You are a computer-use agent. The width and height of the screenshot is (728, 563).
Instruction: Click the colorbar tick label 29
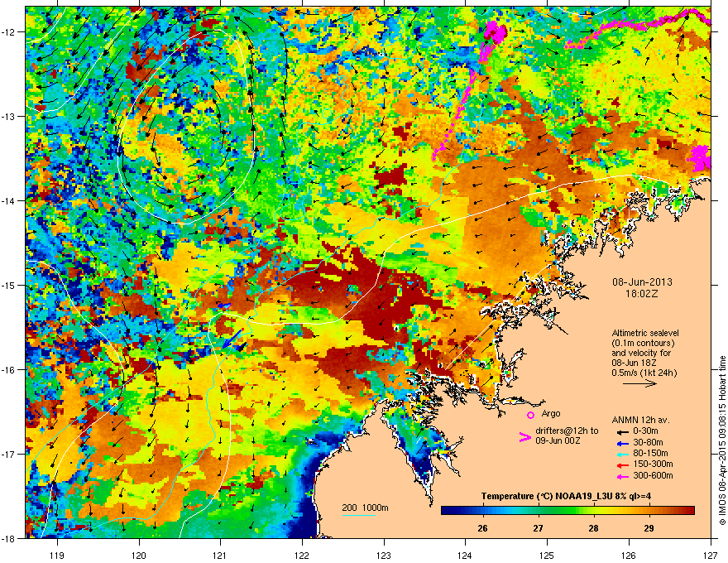pyautogui.click(x=649, y=528)
